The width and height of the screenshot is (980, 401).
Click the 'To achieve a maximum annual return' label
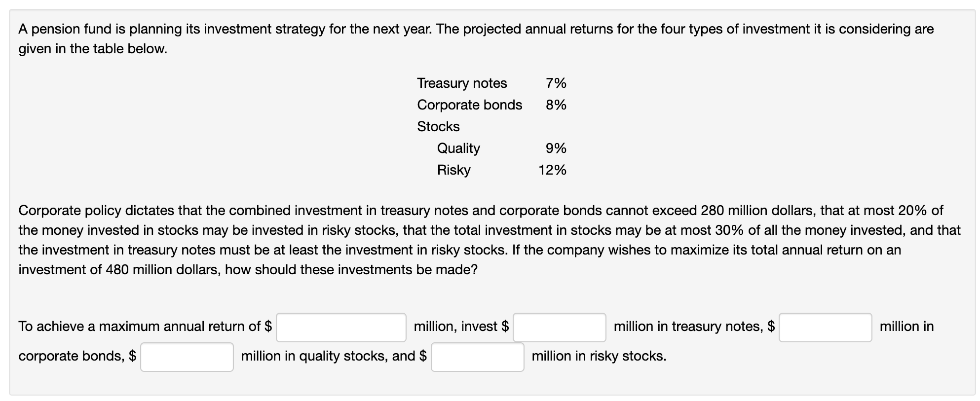pyautogui.click(x=145, y=327)
